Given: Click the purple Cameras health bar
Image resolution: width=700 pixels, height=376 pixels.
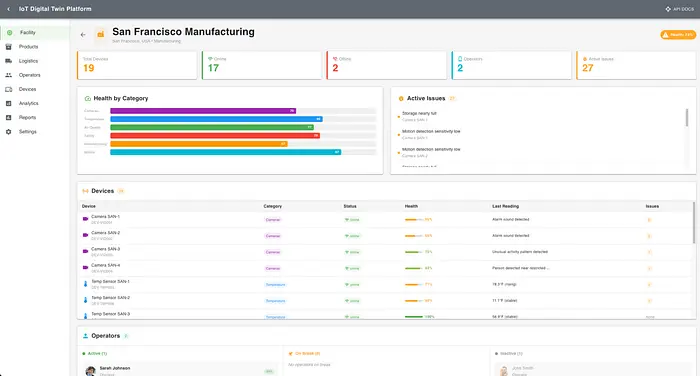Looking at the screenshot, I should pos(203,111).
